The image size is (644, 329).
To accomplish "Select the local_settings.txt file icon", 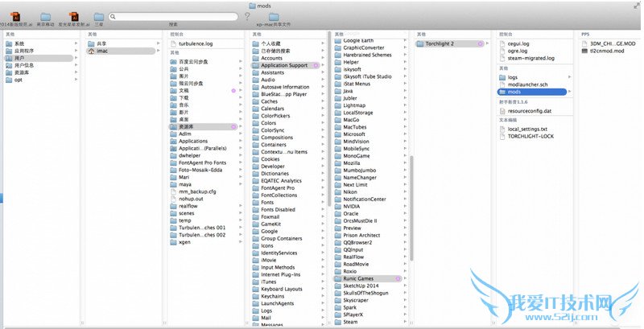I will pos(502,129).
